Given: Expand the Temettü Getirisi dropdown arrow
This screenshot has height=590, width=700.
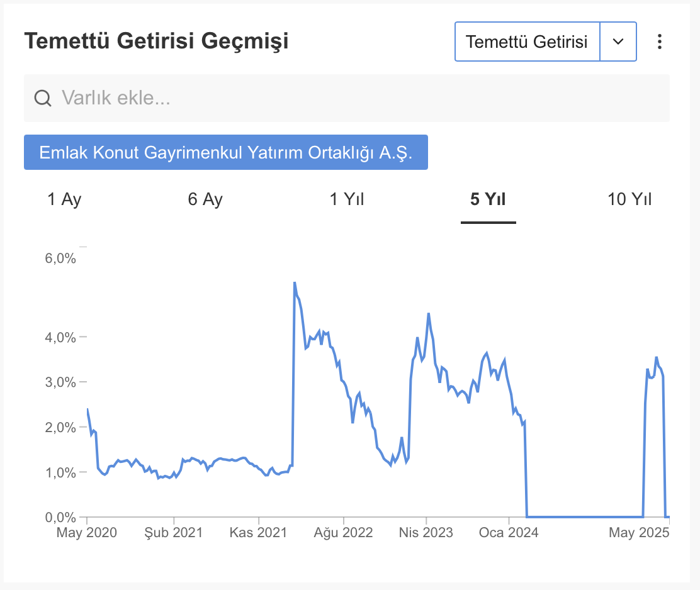Looking at the screenshot, I should (x=618, y=42).
